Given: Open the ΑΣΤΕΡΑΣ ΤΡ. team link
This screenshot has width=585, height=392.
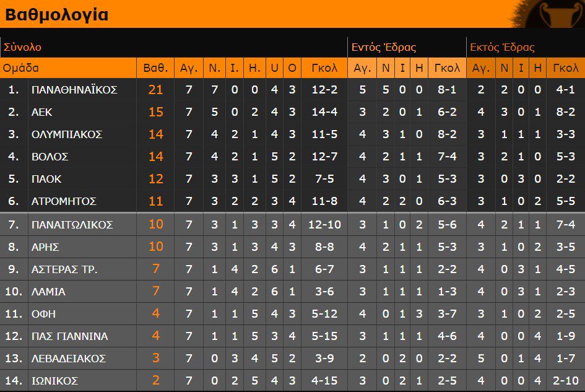Looking at the screenshot, I should point(64,269).
